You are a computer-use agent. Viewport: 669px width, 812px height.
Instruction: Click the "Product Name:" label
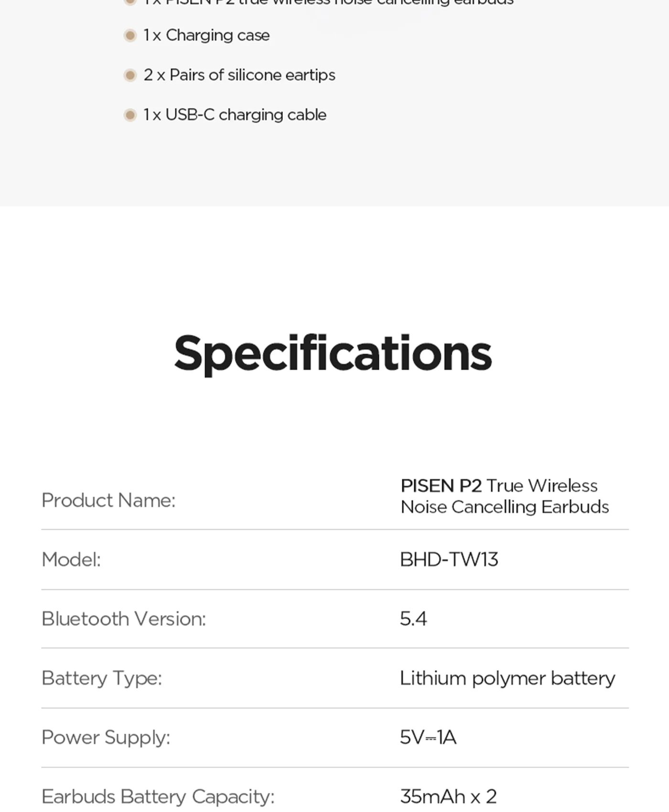(x=108, y=500)
